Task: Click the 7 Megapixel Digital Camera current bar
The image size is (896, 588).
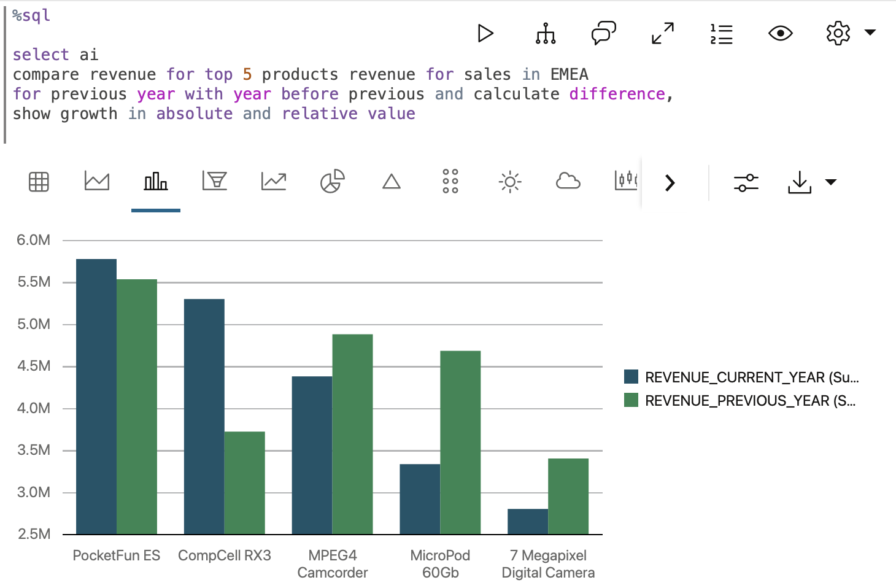Action: 528,522
